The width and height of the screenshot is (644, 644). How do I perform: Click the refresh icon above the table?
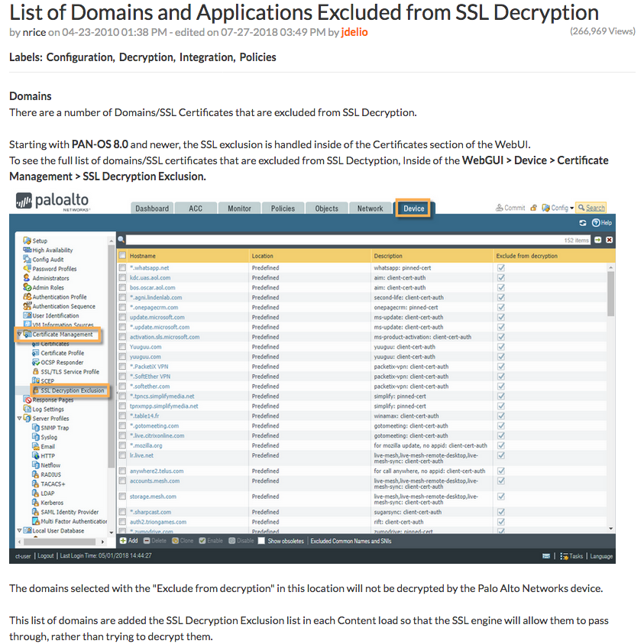(x=582, y=223)
